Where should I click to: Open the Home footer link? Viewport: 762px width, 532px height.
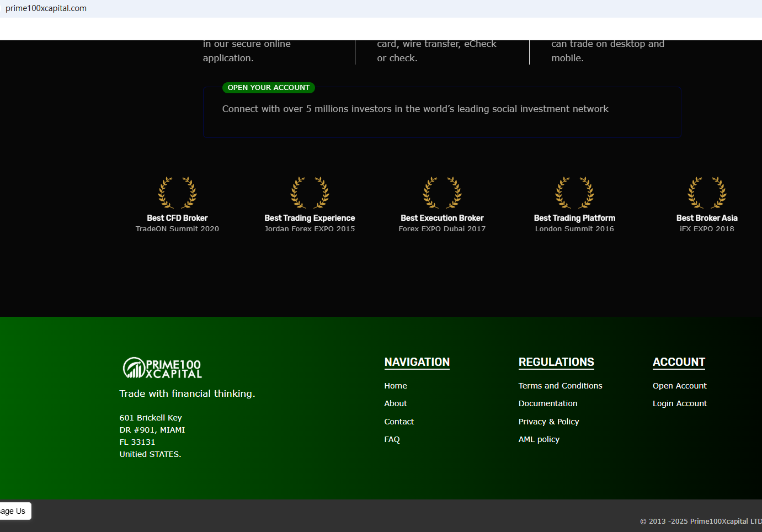point(396,386)
